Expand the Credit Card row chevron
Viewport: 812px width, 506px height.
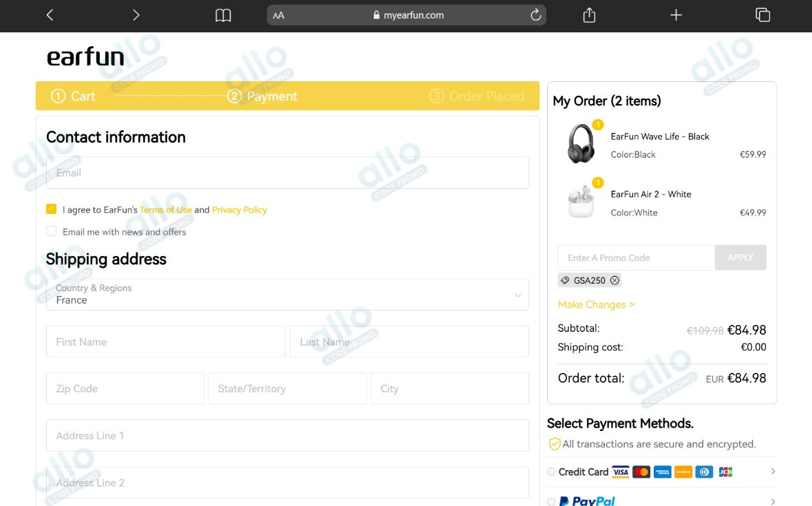pyautogui.click(x=773, y=472)
